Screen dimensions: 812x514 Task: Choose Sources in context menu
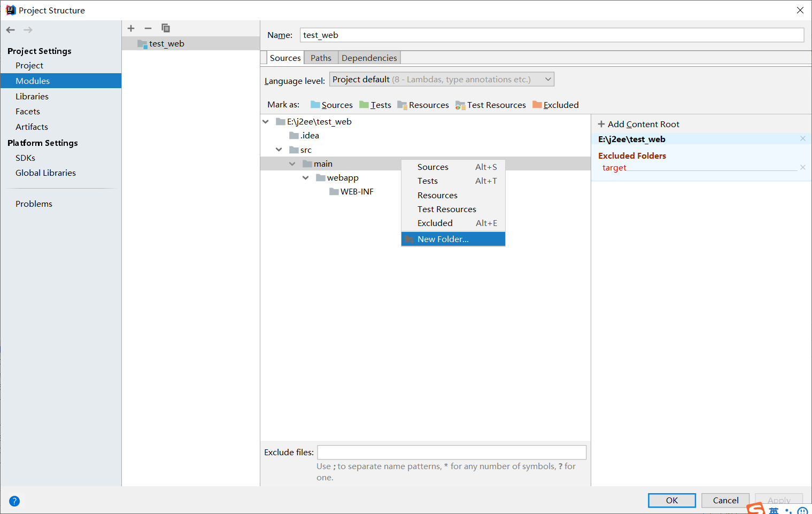click(453, 167)
